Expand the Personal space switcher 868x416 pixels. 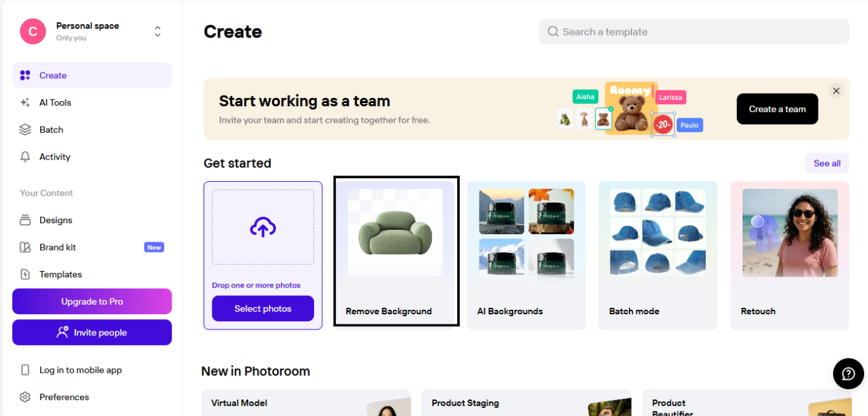pos(158,31)
